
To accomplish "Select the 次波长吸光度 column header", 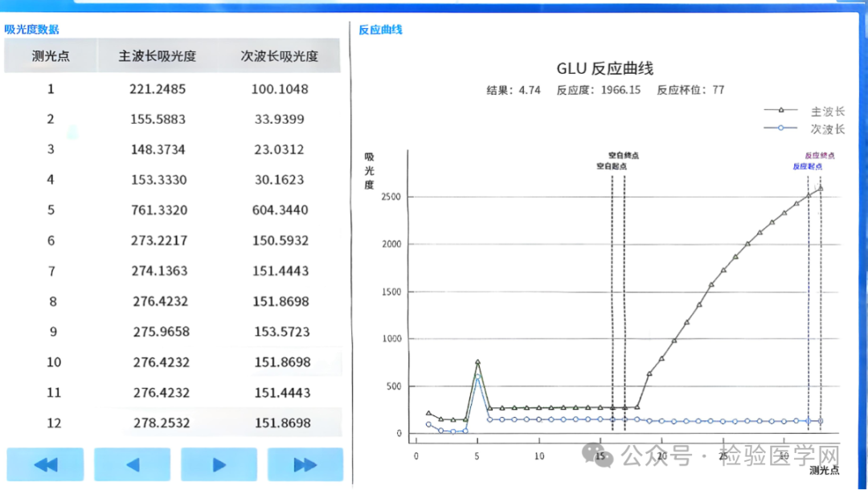I will click(280, 56).
